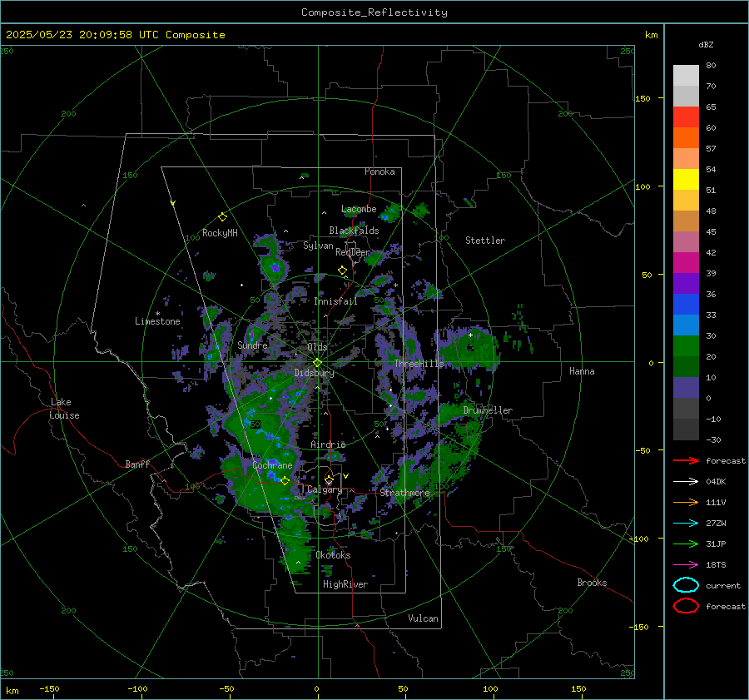
Task: Click the RockyMH label on map
Action: [x=220, y=233]
